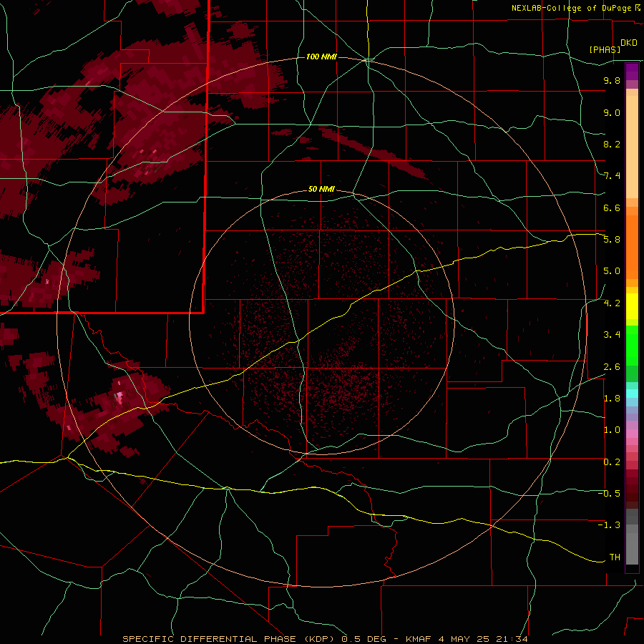Click the 5.0 value on the color scale
The width and height of the screenshot is (644, 644).
pos(612,271)
